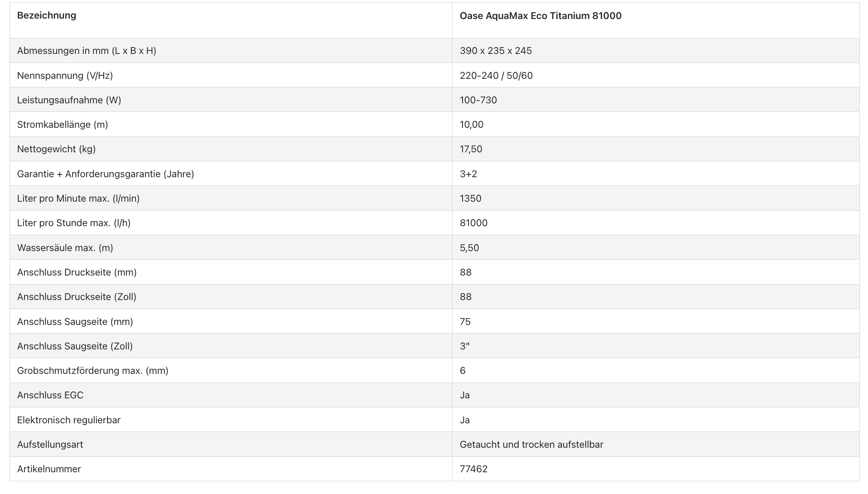Select the dimensions value "390 x 235 x 245"
The width and height of the screenshot is (868, 494).
point(496,51)
